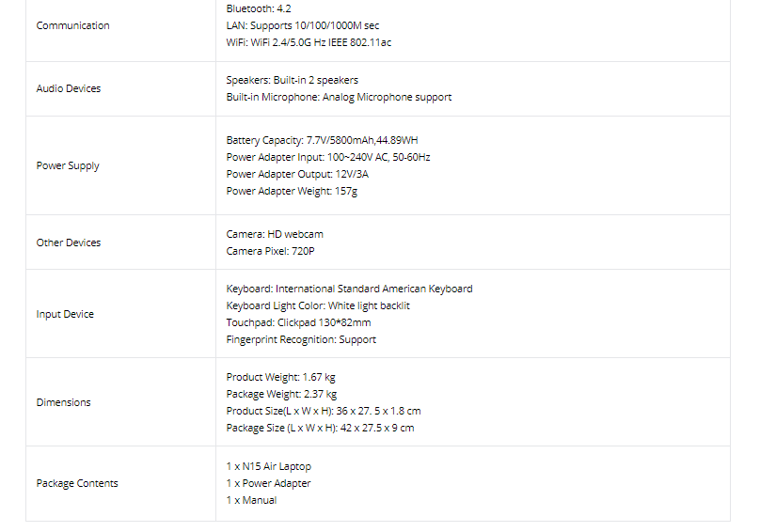The image size is (760, 532).
Task: Click the Package Contents row label
Action: tap(77, 483)
